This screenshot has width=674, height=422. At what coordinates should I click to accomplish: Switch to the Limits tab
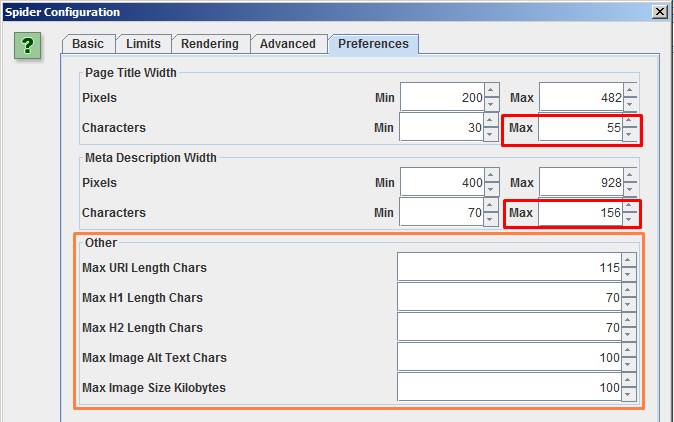coord(144,44)
